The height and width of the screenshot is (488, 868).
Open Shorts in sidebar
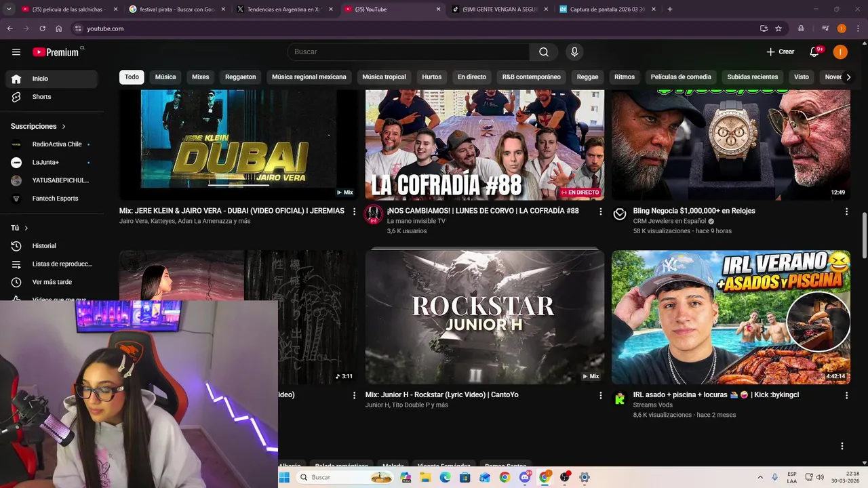pyautogui.click(x=51, y=97)
